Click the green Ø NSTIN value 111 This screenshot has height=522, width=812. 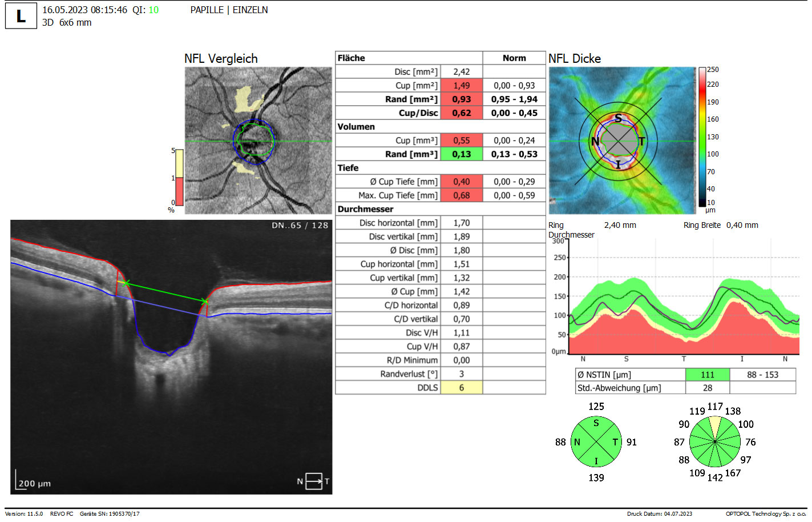tap(708, 375)
